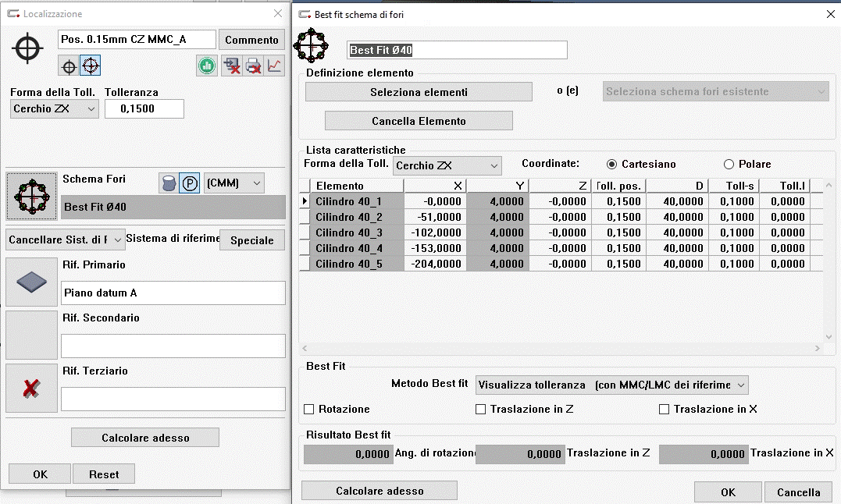Image resolution: width=841 pixels, height=504 pixels.
Task: Click the Reset button
Action: (x=104, y=474)
